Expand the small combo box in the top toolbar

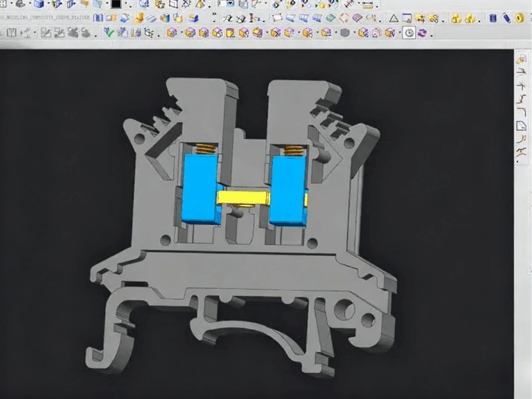[x=221, y=4]
